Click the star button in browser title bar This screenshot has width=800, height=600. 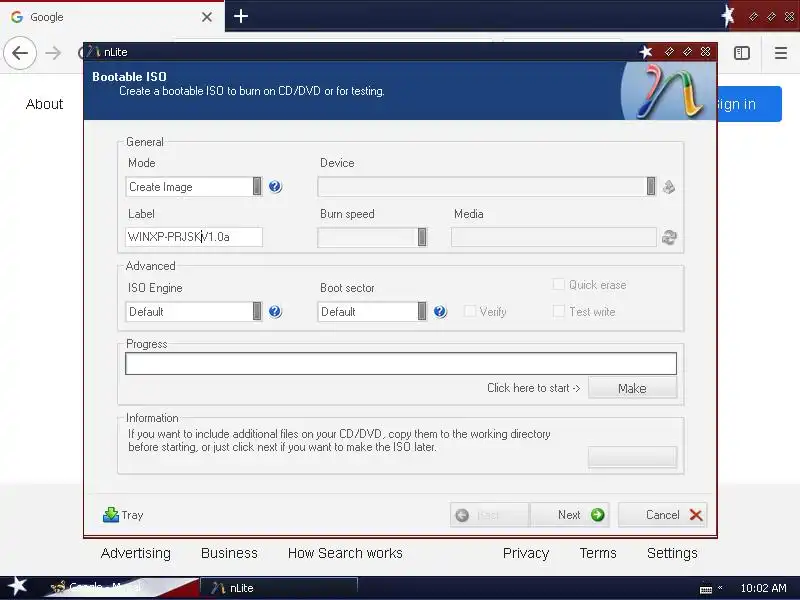click(728, 16)
